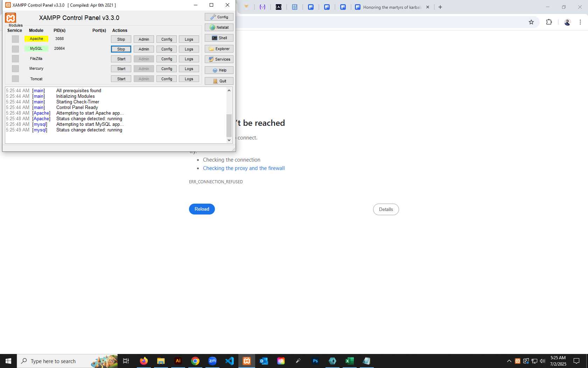Click the taskbar search box

(67, 361)
